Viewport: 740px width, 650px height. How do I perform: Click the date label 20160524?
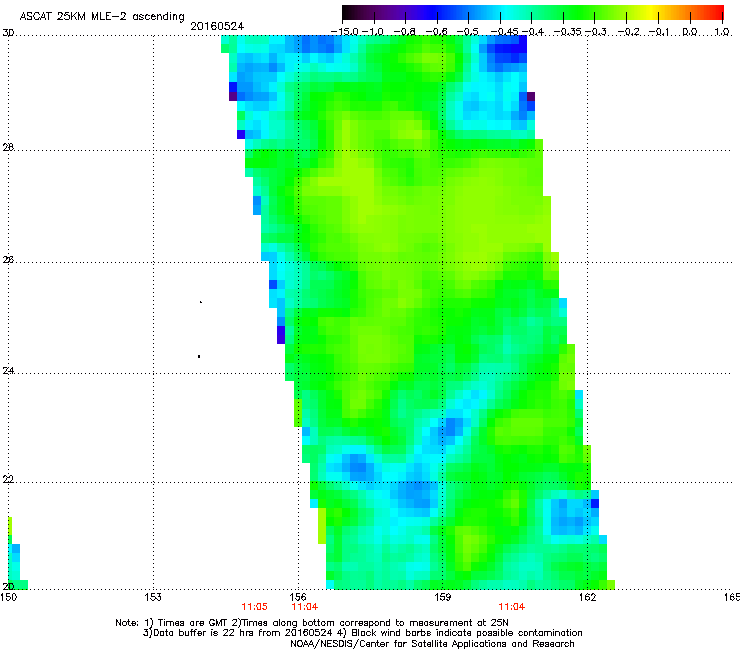tap(217, 26)
